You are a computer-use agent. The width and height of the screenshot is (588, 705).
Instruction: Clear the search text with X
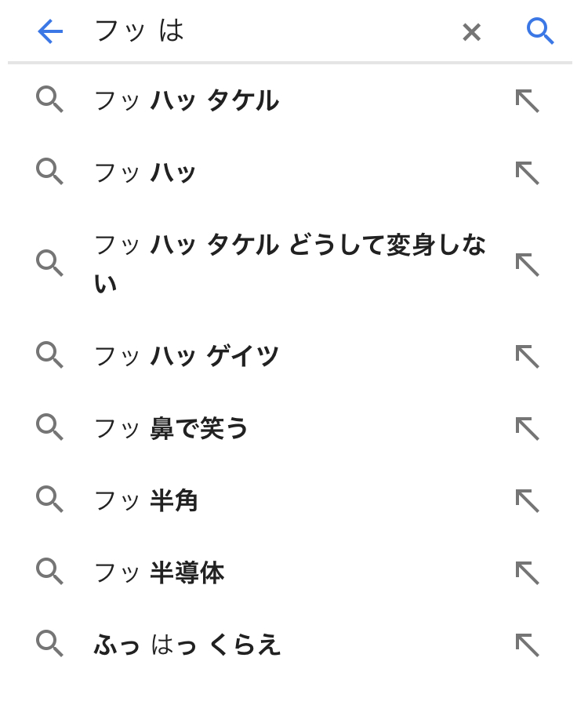coord(471,32)
